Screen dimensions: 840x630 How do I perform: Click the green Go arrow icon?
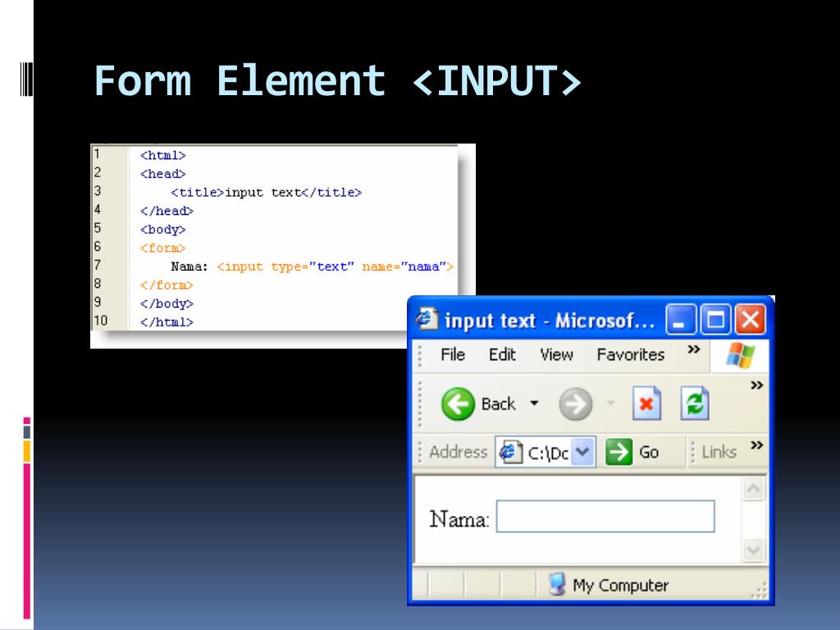pos(619,452)
